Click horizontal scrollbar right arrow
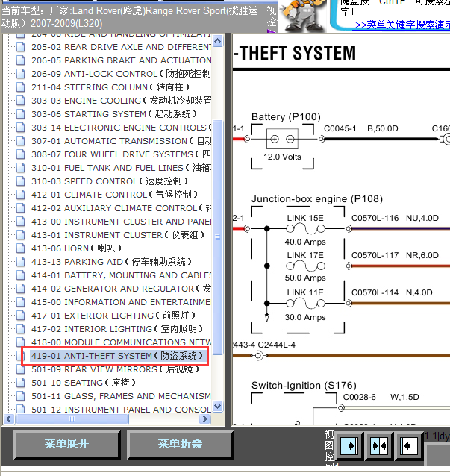Image resolution: width=450 pixels, height=476 pixels. tap(204, 419)
